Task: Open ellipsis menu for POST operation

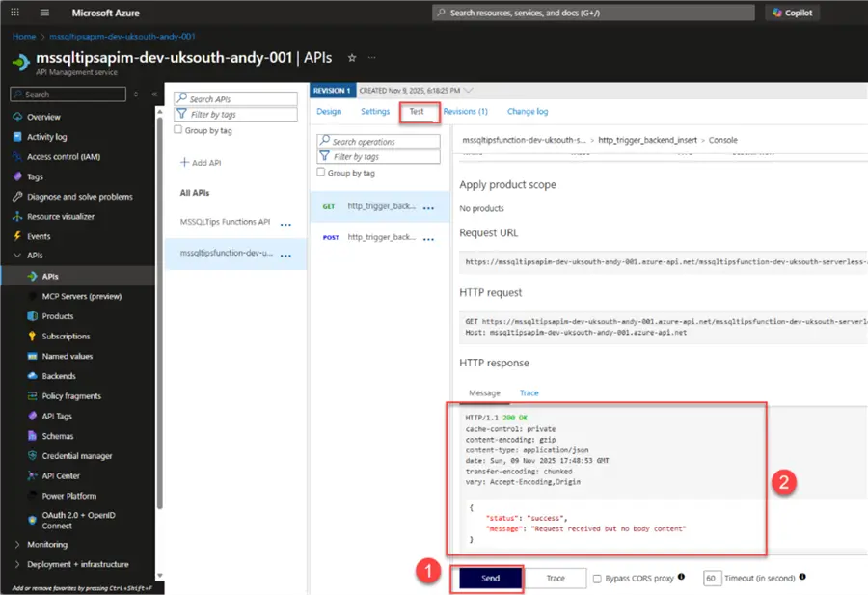Action: [428, 239]
